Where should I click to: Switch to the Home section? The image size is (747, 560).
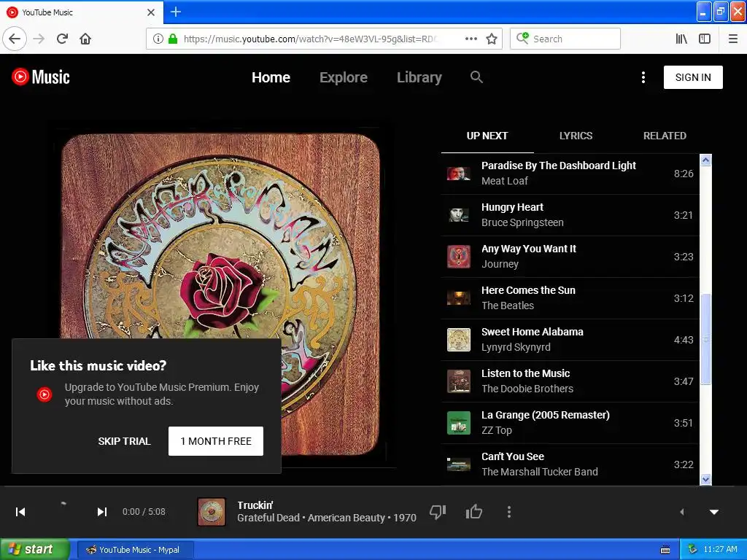click(x=271, y=77)
